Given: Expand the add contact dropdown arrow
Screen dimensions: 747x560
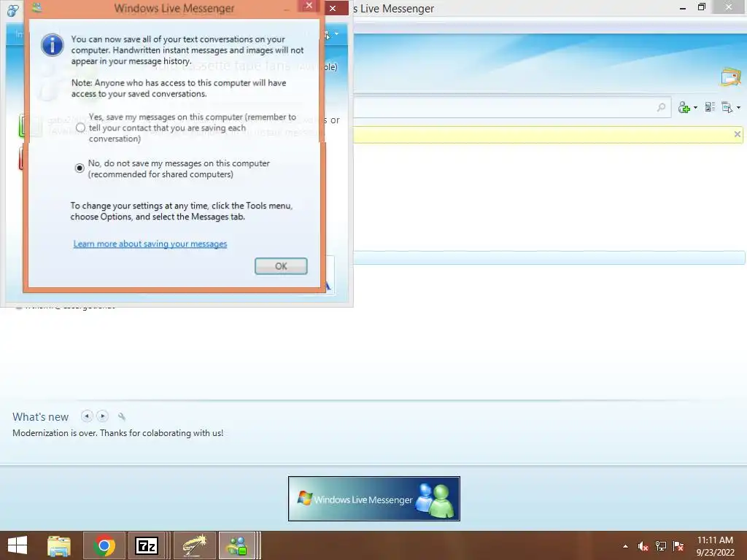Looking at the screenshot, I should [695, 108].
